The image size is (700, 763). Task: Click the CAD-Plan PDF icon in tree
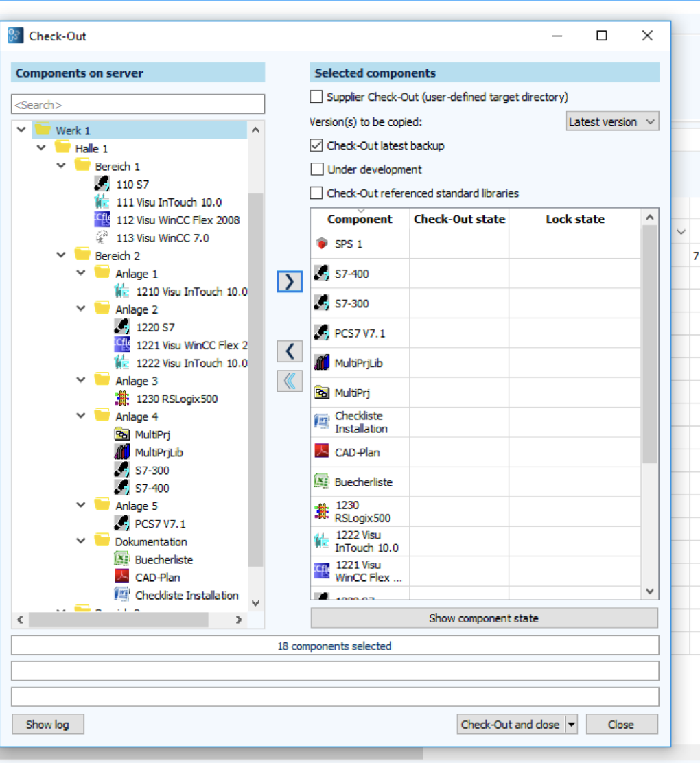pyautogui.click(x=121, y=577)
